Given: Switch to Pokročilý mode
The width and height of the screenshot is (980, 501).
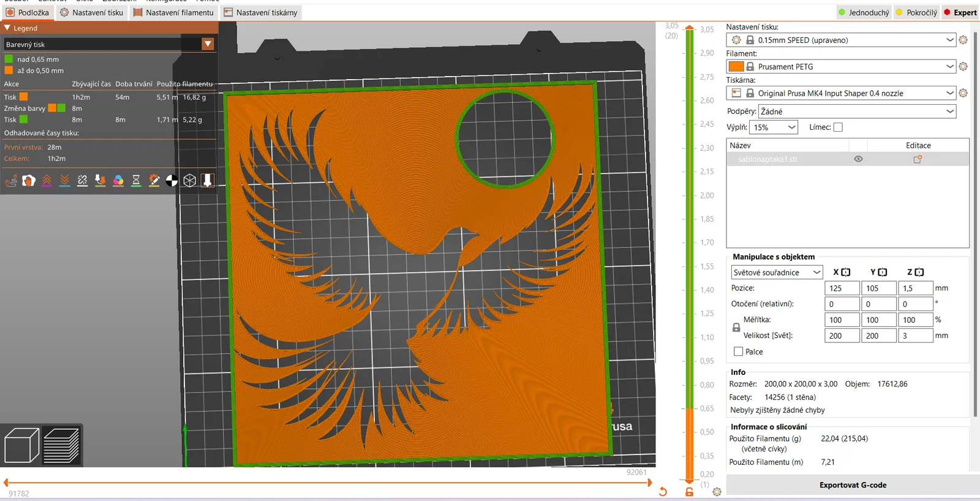Looking at the screenshot, I should pyautogui.click(x=916, y=12).
